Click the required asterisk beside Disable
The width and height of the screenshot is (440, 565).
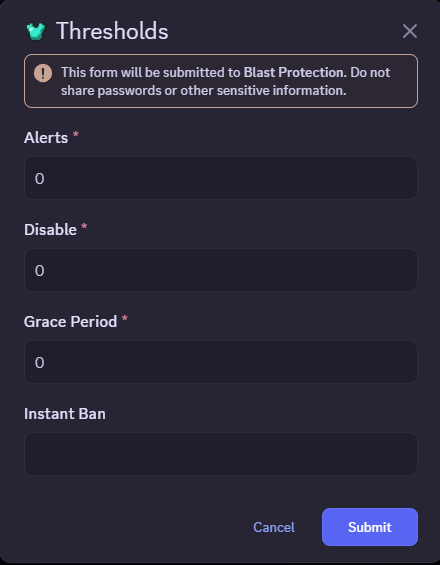[x=84, y=227]
